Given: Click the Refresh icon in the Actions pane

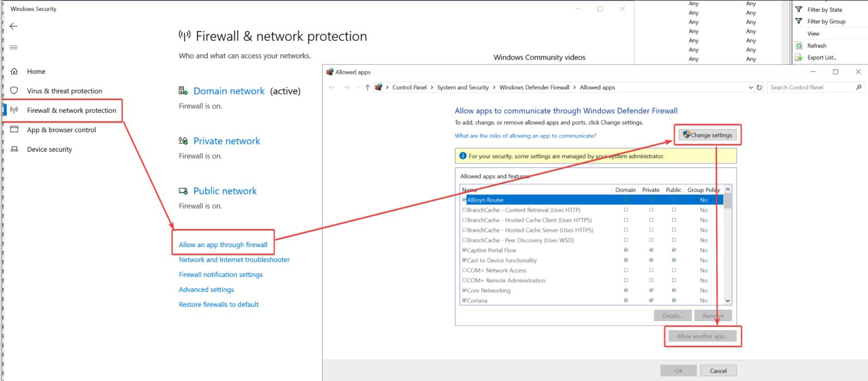Looking at the screenshot, I should click(799, 46).
